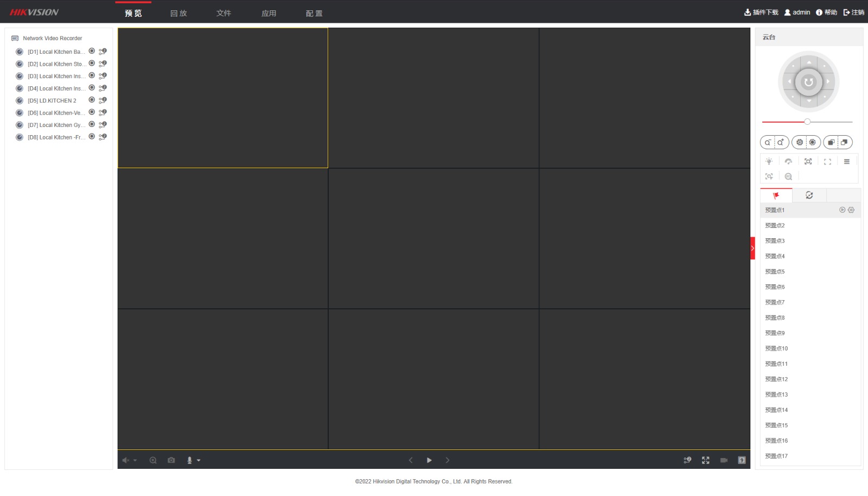Open the 回放 playback tab
868x496 pixels.
pos(178,13)
